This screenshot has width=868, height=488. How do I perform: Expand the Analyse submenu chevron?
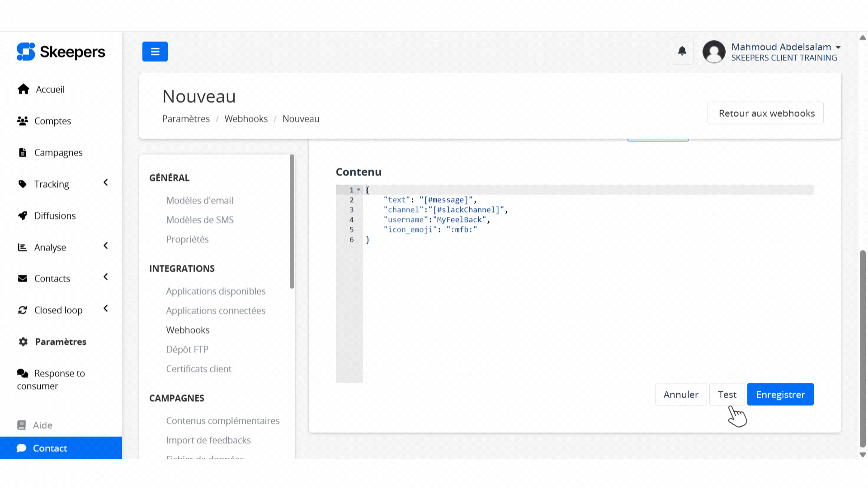click(106, 246)
